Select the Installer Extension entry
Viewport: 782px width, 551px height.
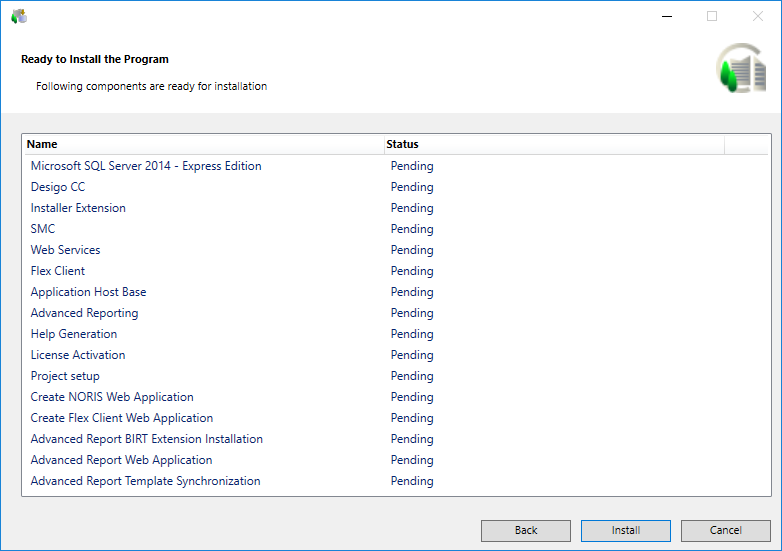tap(78, 208)
